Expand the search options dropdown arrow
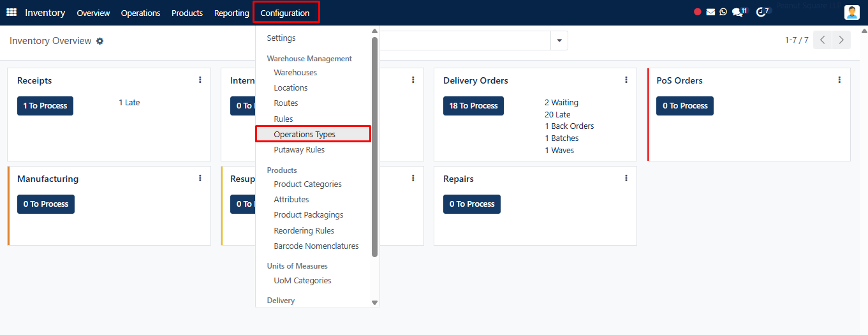The width and height of the screenshot is (868, 335). (559, 41)
